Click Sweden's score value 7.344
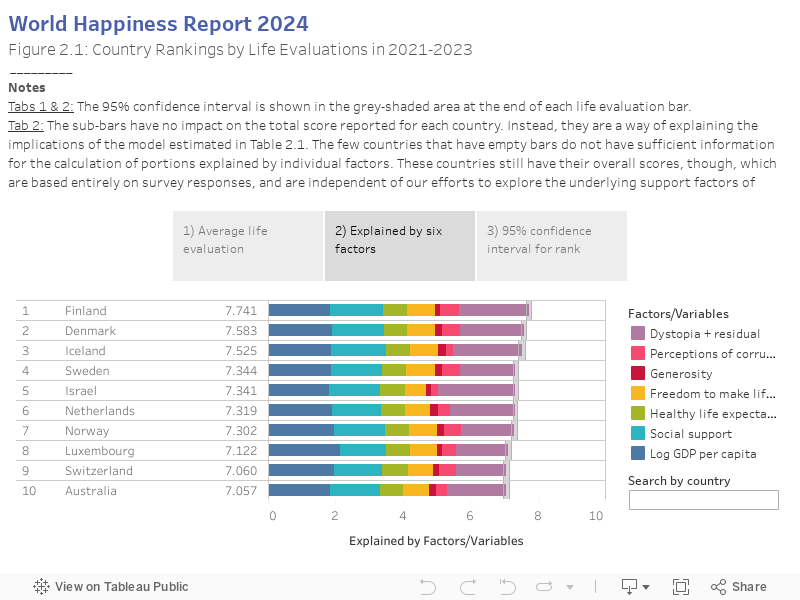Image resolution: width=800 pixels, height=600 pixels. point(241,371)
